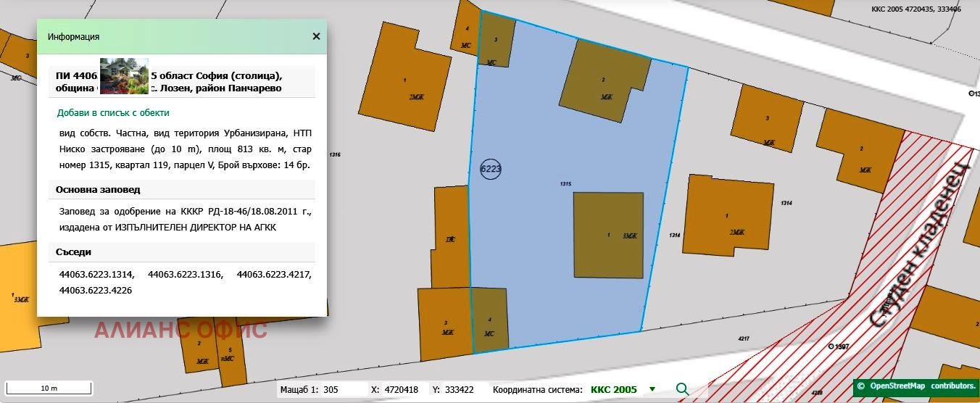
Task: Click the X coordinate field 4720418
Action: point(402,390)
